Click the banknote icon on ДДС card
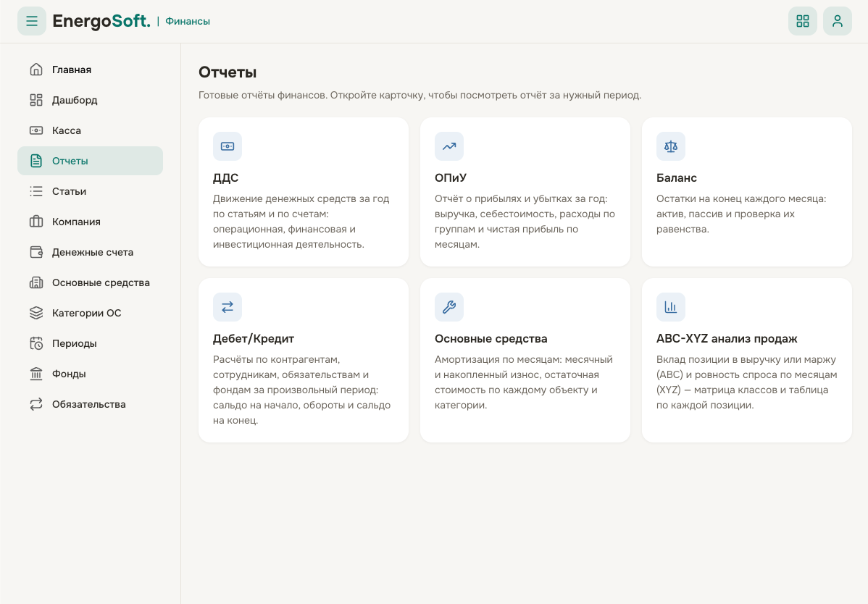The height and width of the screenshot is (604, 868). pos(228,146)
